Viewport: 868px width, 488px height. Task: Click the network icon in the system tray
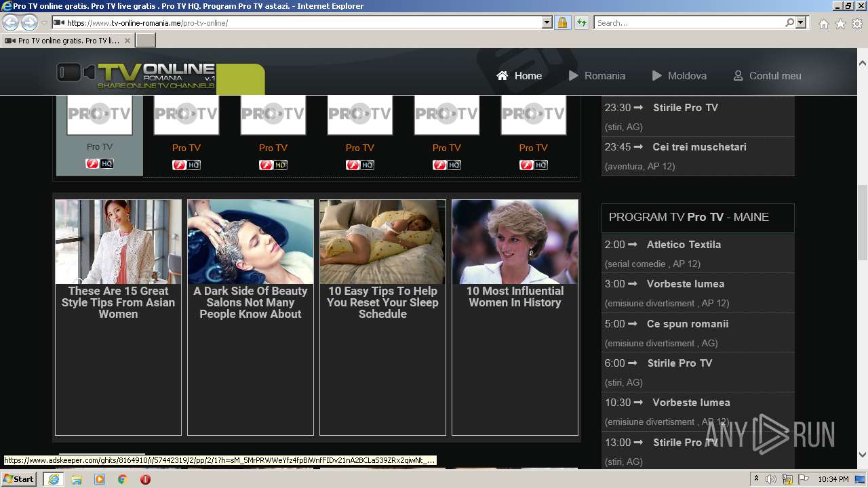[787, 479]
